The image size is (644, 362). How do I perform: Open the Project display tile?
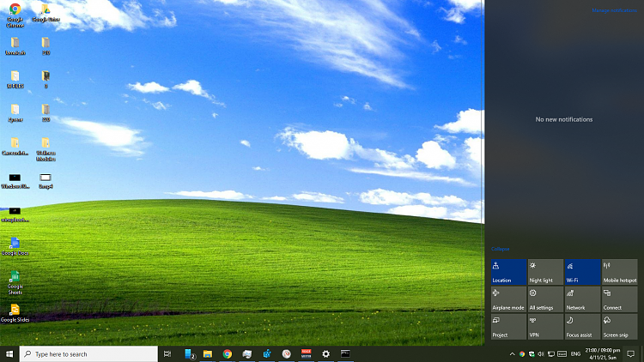(x=508, y=327)
